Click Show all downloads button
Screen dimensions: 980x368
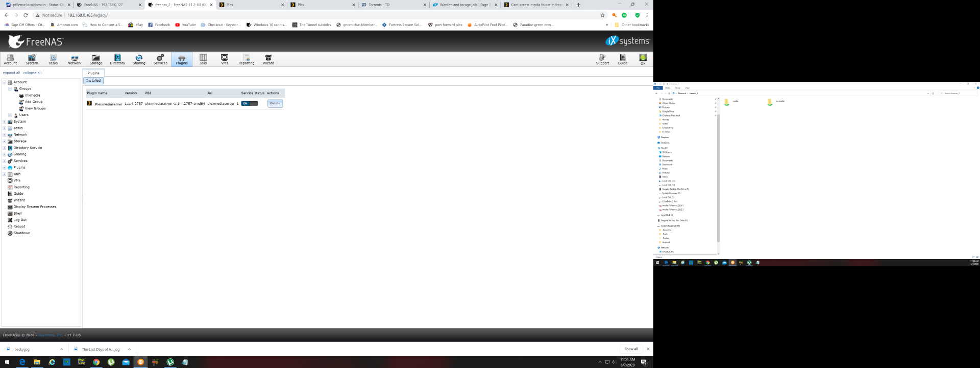[631, 349]
